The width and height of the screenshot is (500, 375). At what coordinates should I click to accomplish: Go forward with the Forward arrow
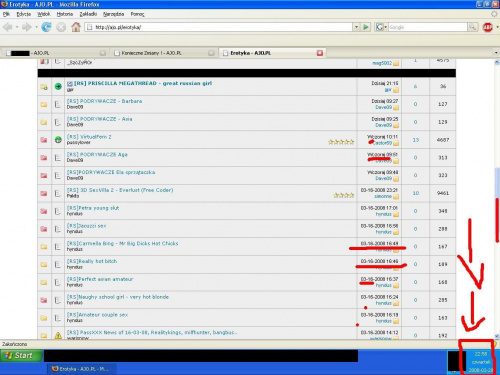[27, 27]
